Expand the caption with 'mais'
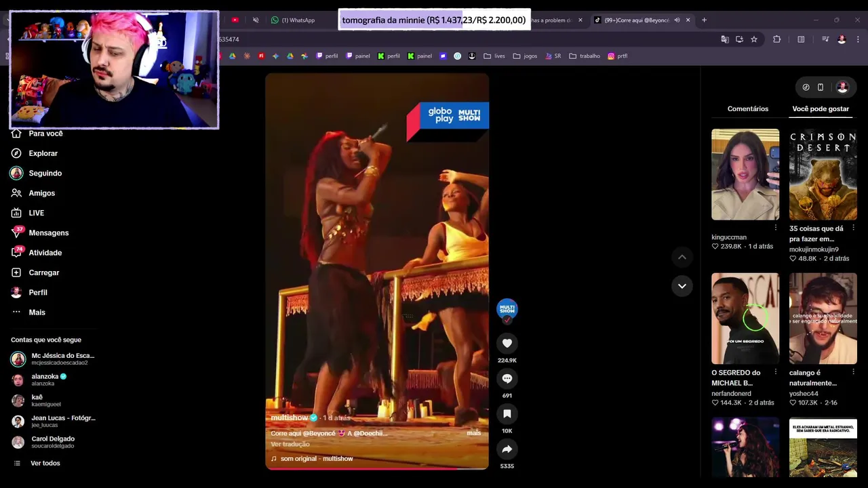 point(474,433)
